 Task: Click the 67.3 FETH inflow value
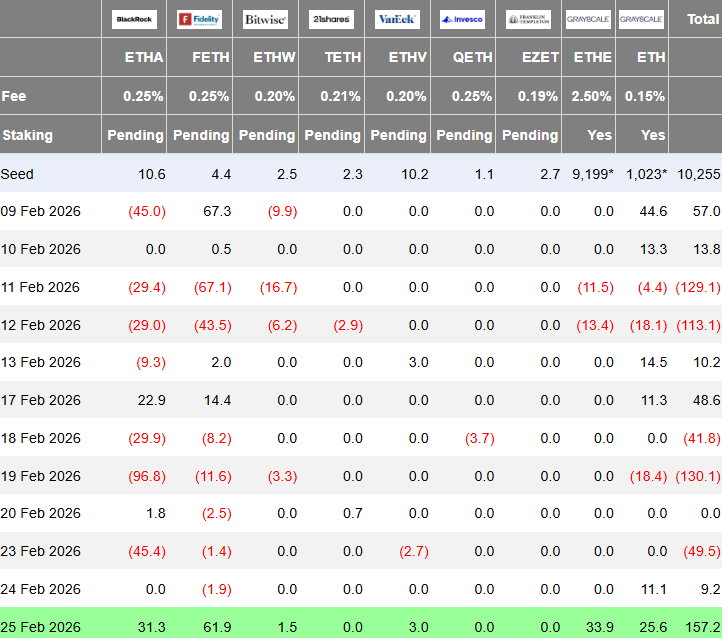(x=217, y=211)
